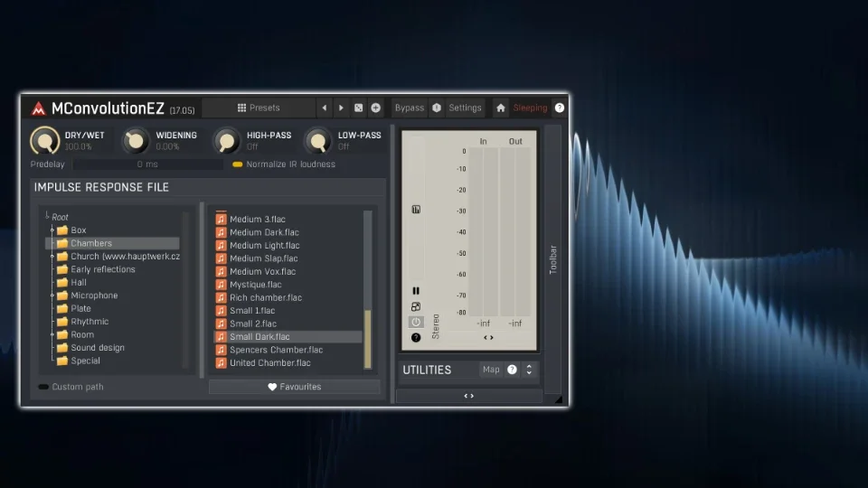Click the Stereo meter label
Viewport: 868px width, 488px height.
pyautogui.click(x=436, y=326)
